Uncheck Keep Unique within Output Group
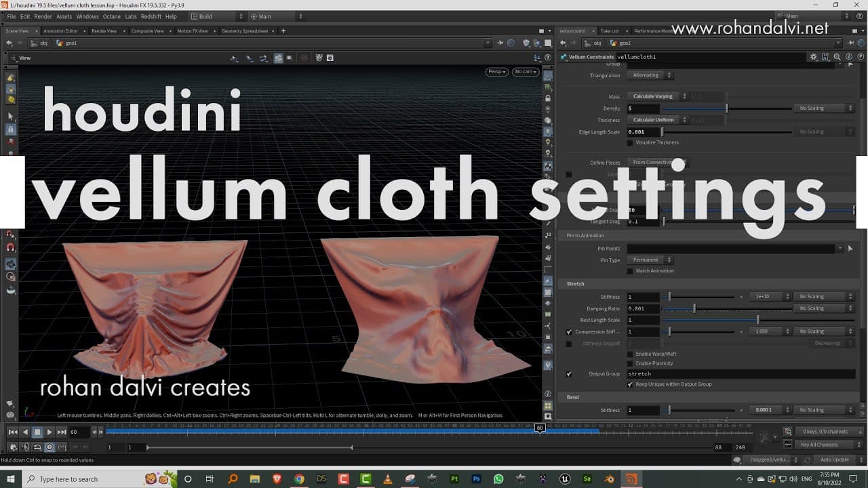Image resolution: width=868 pixels, height=488 pixels. click(630, 384)
